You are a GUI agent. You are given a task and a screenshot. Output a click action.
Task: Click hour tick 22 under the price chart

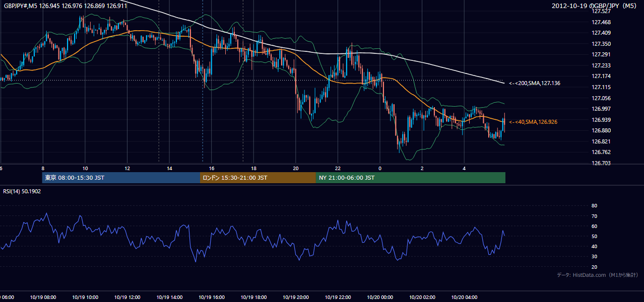[338, 168]
